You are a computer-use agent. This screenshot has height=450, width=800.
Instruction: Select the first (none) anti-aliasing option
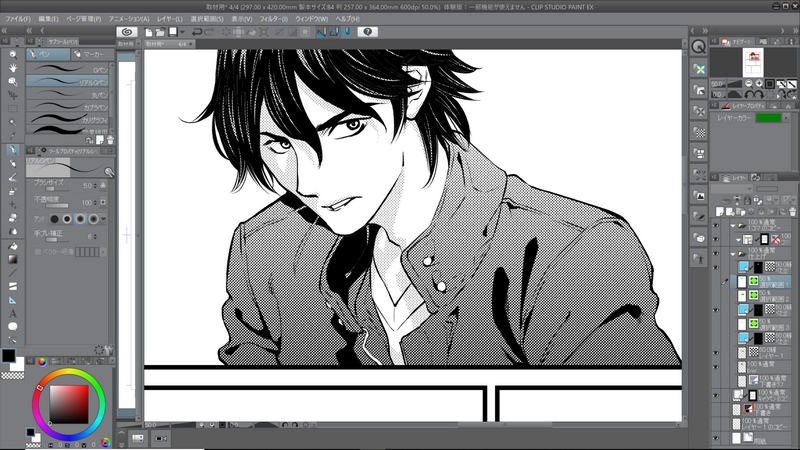click(54, 219)
